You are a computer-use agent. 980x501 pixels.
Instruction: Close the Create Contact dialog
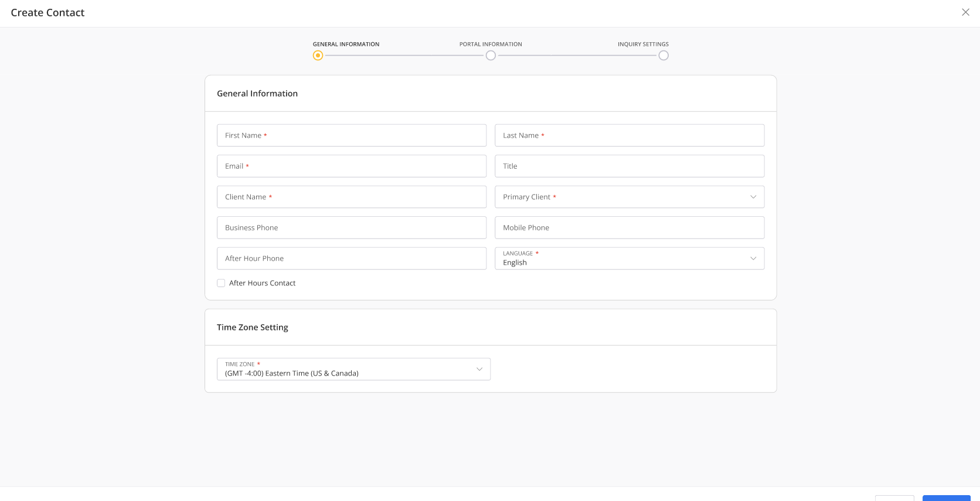point(965,12)
